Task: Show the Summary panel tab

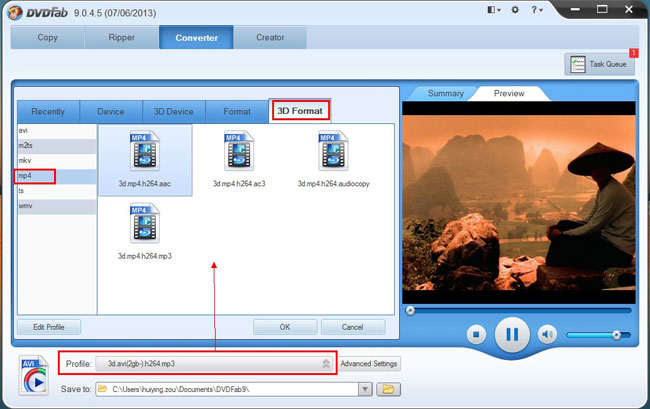Action: pos(445,93)
